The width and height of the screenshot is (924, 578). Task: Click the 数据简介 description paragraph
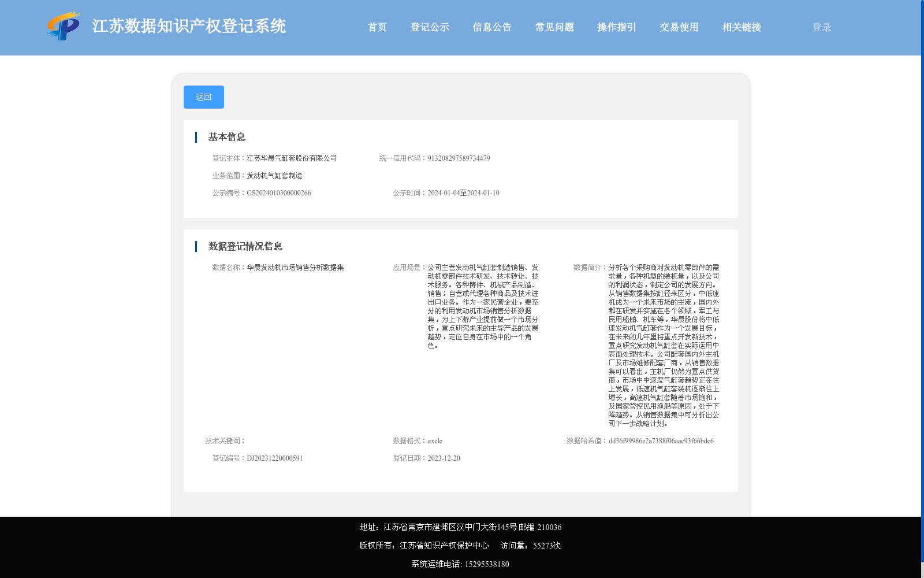pyautogui.click(x=664, y=346)
